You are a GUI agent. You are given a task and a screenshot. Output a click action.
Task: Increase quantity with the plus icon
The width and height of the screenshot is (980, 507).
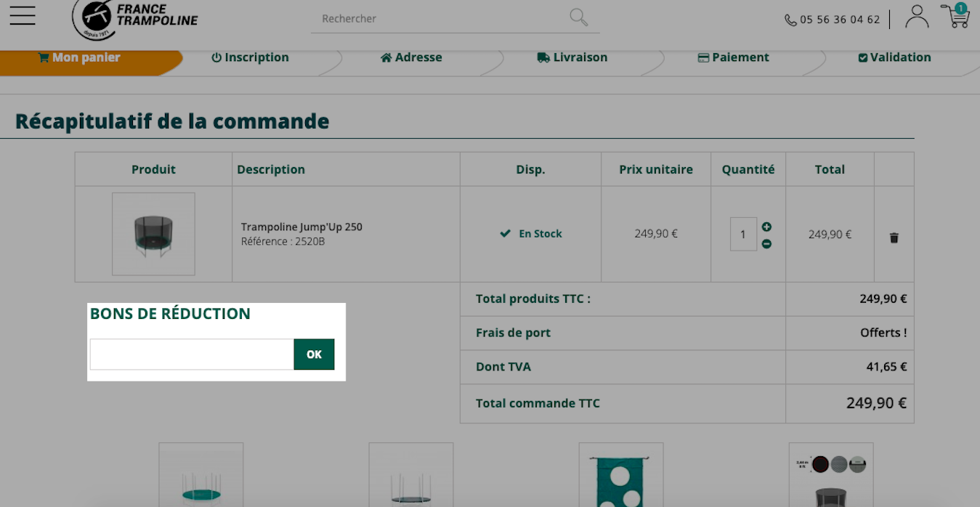click(x=766, y=227)
